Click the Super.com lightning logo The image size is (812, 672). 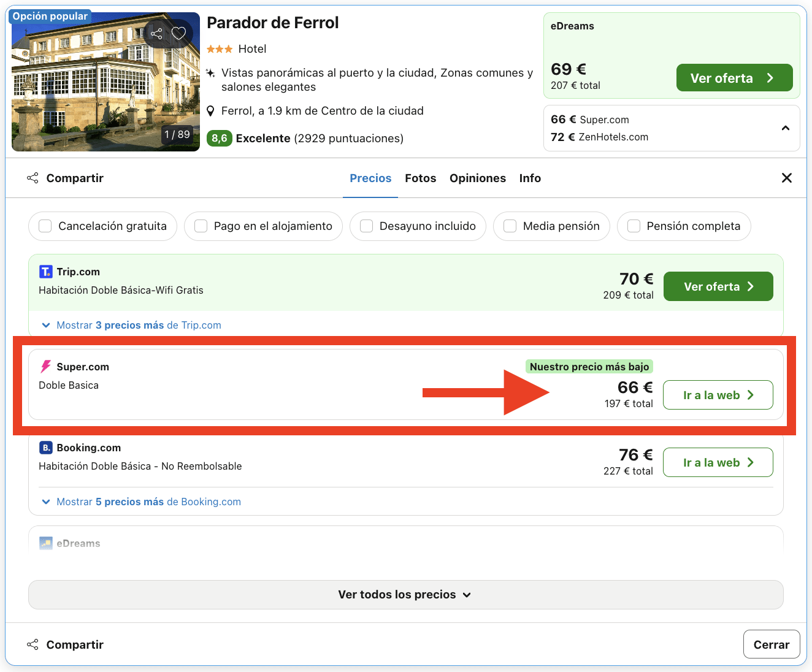[x=46, y=367]
